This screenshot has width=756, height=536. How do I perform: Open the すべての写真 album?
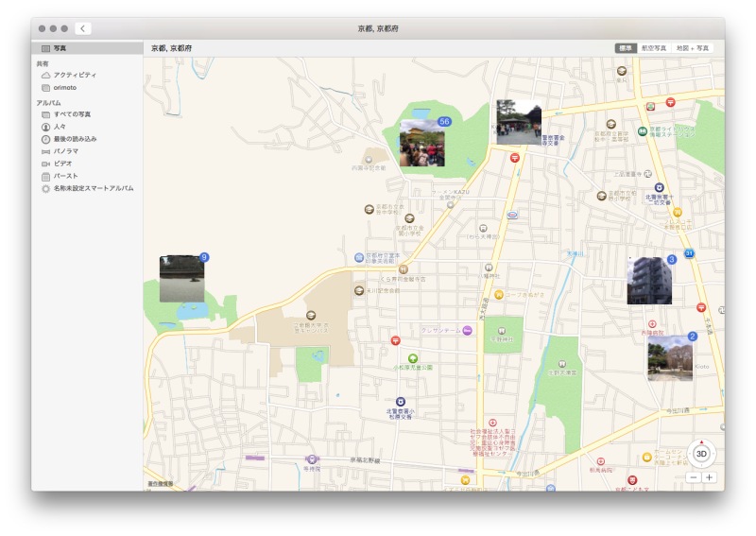click(72, 114)
